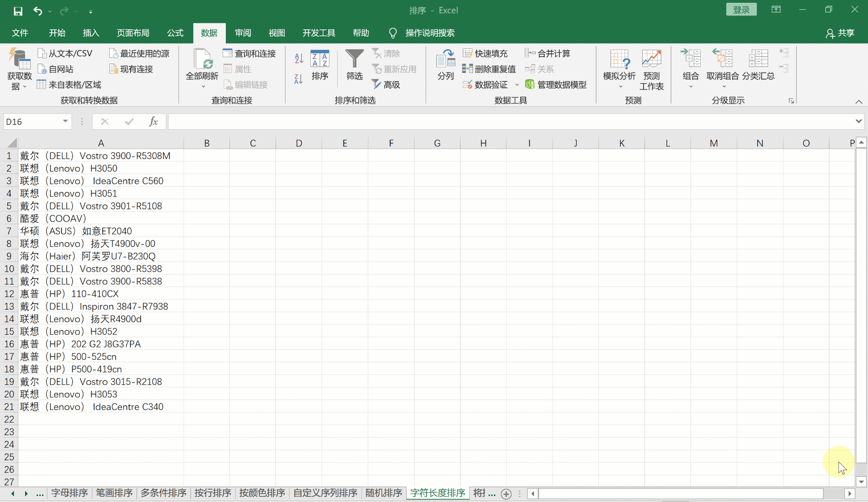This screenshot has width=868, height=502.
Task: Expand the Name Box dropdown arrow
Action: pos(66,121)
